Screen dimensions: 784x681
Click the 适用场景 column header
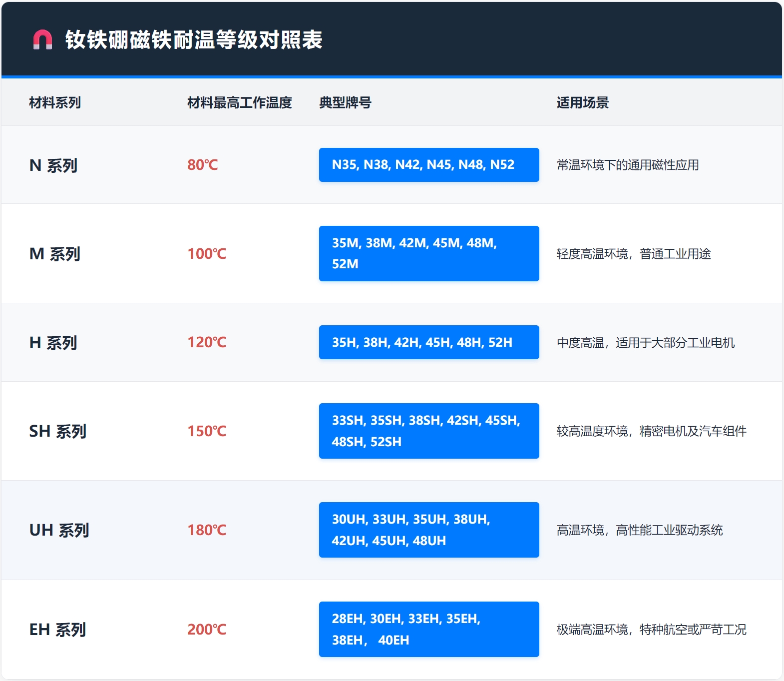(x=582, y=103)
